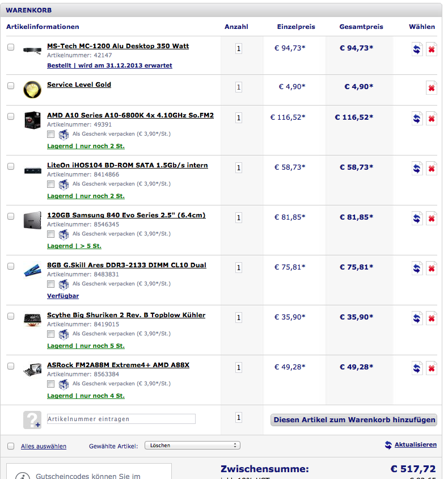The image size is (448, 479).
Task: Tick the Alles auswählen checkbox
Action: click(11, 446)
